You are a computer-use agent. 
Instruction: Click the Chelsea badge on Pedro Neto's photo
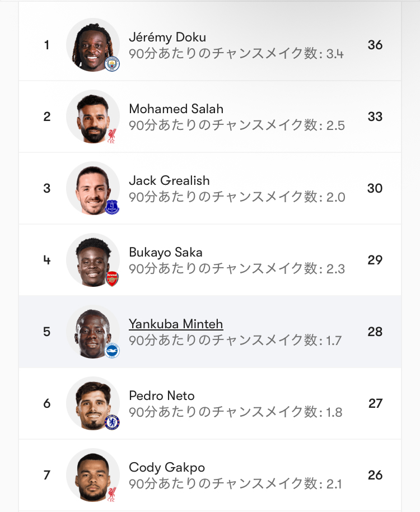(113, 422)
